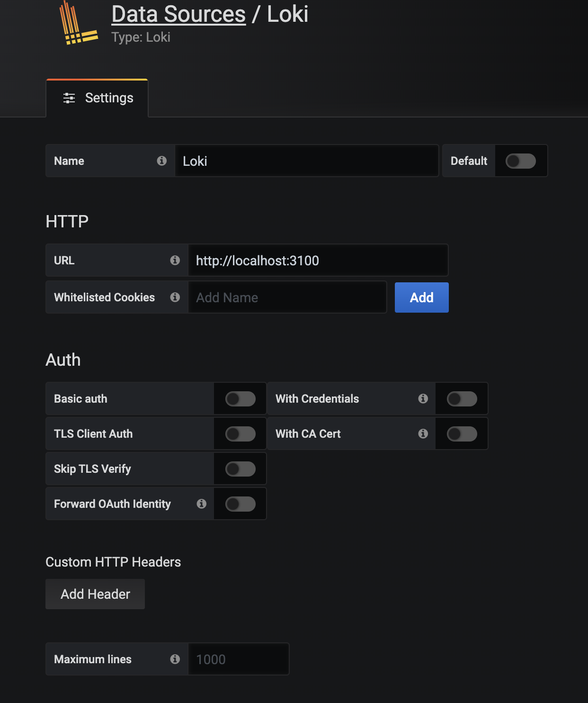Click the With CA Cert info icon
Image resolution: width=588 pixels, height=703 pixels.
pyautogui.click(x=423, y=433)
